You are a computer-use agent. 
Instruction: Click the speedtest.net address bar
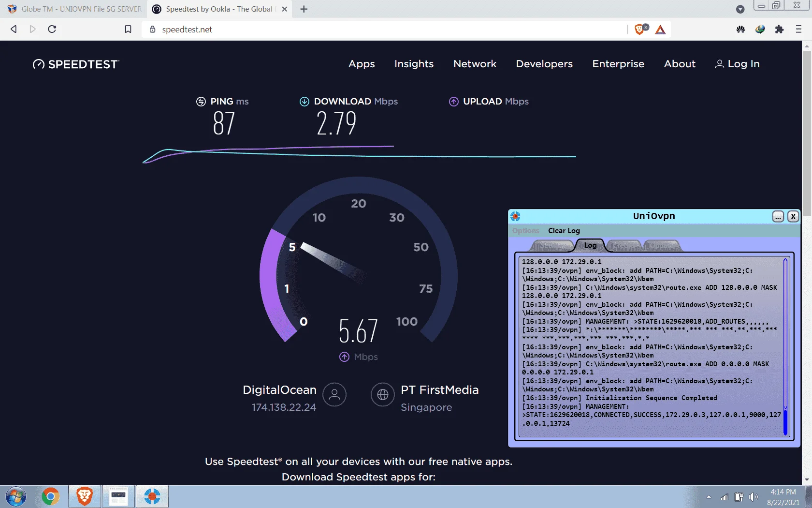[387, 30]
